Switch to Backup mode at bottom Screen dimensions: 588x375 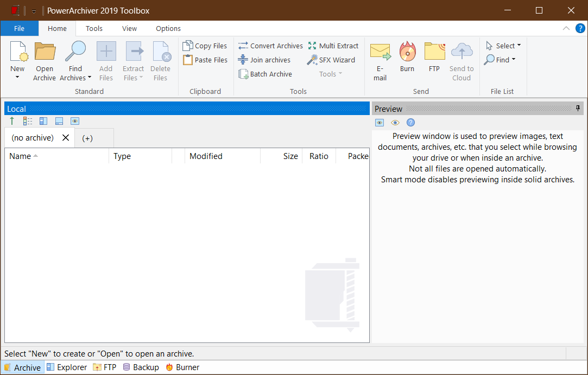141,367
